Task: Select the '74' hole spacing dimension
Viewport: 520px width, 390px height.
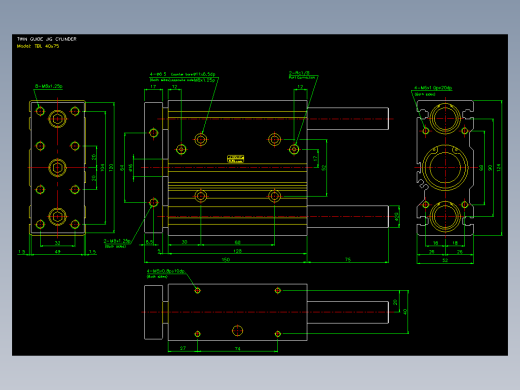Action: click(237, 349)
